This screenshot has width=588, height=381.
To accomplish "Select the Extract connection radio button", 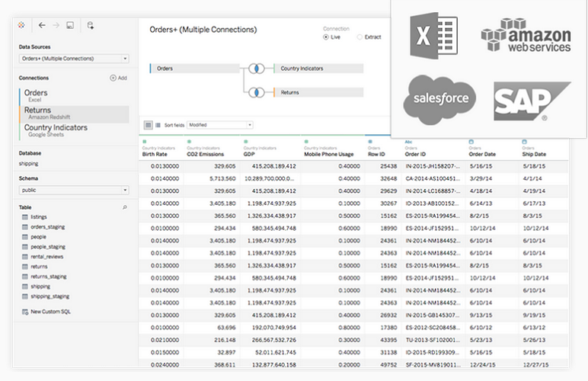I will (360, 37).
